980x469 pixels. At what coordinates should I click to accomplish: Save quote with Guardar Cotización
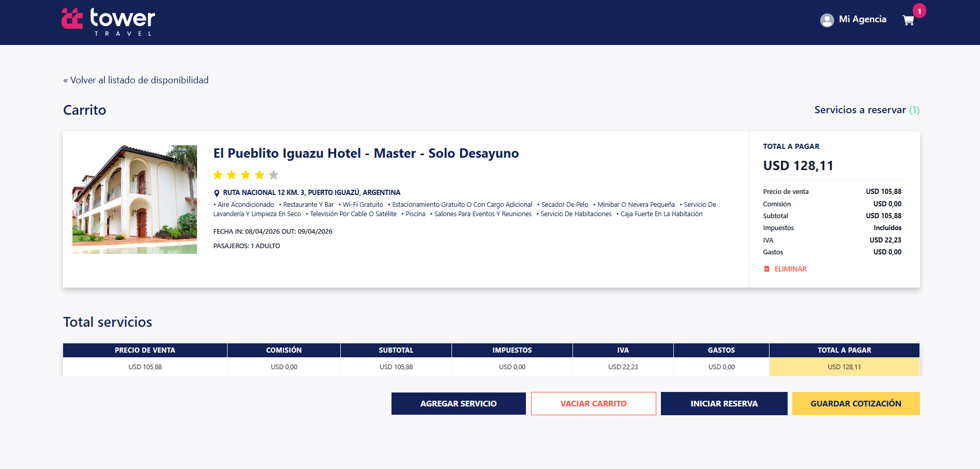tap(855, 403)
